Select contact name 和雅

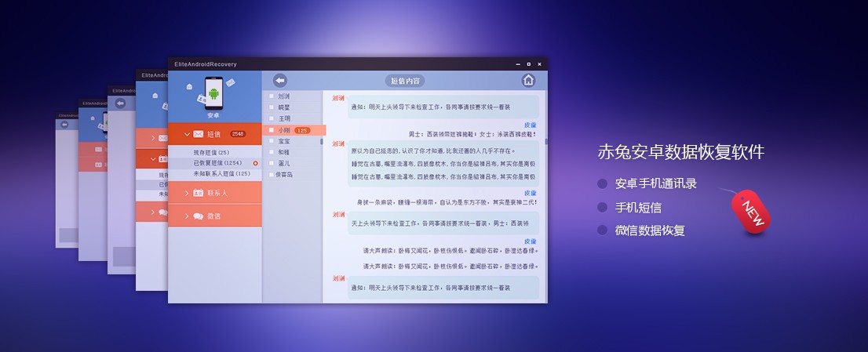pos(284,152)
